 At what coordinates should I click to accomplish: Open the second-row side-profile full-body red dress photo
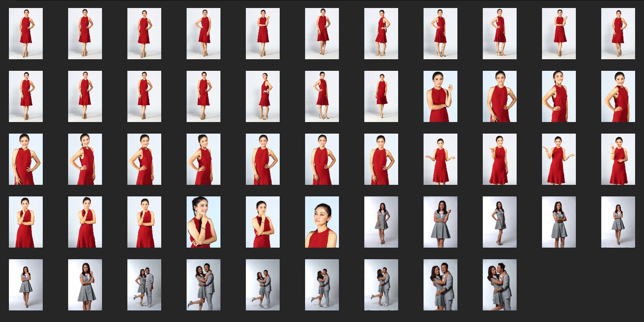[263, 97]
